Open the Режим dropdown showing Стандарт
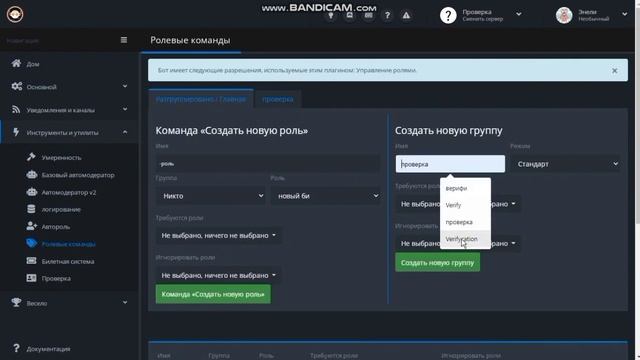The image size is (640, 360). 565,164
